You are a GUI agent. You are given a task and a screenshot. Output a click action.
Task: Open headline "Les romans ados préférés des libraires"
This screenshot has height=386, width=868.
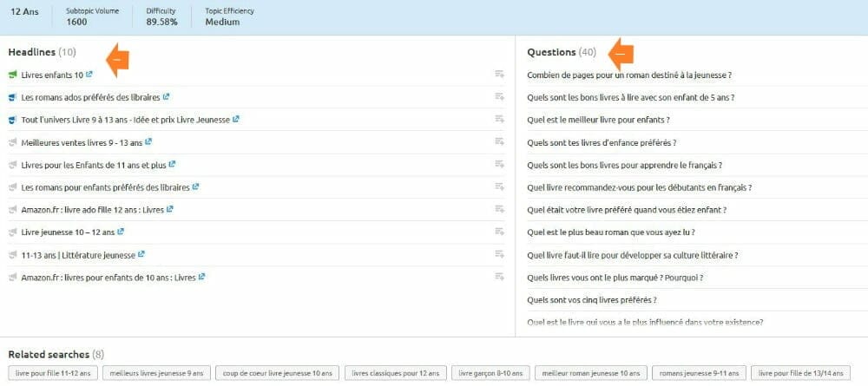point(90,97)
